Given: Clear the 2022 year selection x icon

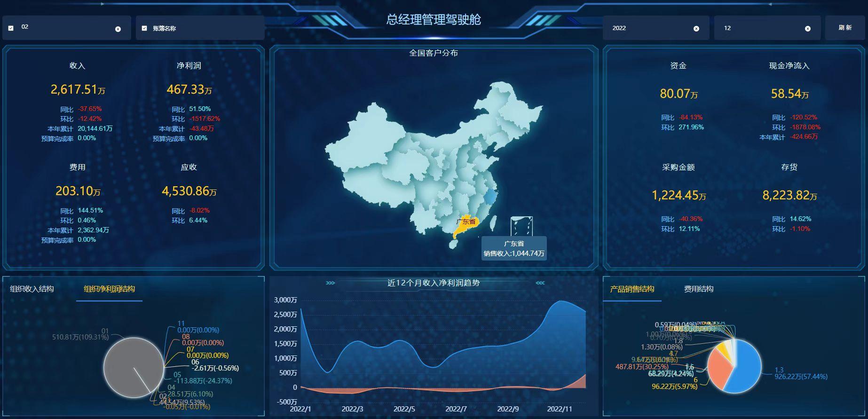Looking at the screenshot, I should (696, 29).
